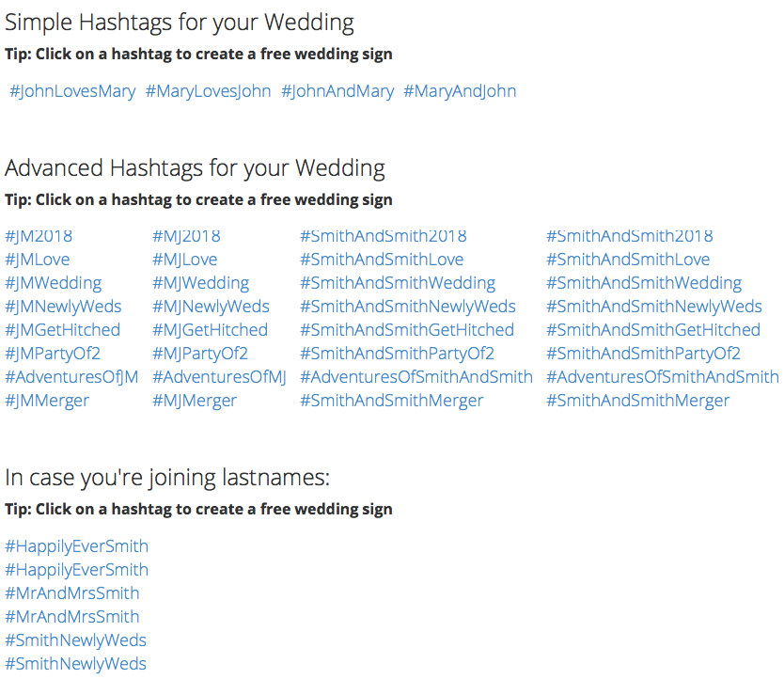Select the #JMWedding hashtag

tap(54, 283)
